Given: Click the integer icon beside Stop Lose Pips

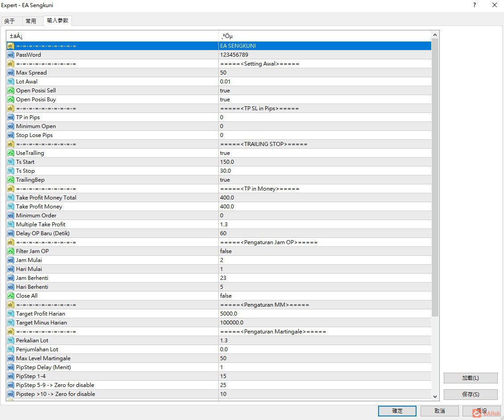Looking at the screenshot, I should [11, 135].
